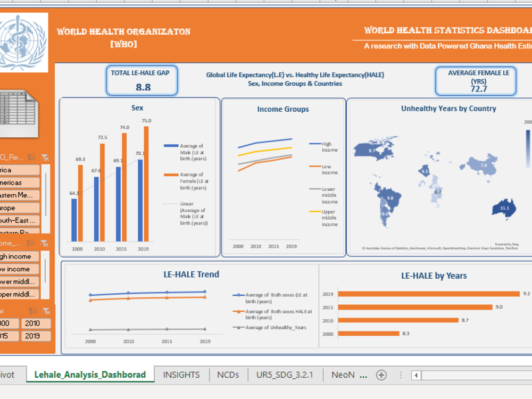The width and height of the screenshot is (532, 399).
Task: Click the map color gradient legend
Action: [528, 148]
